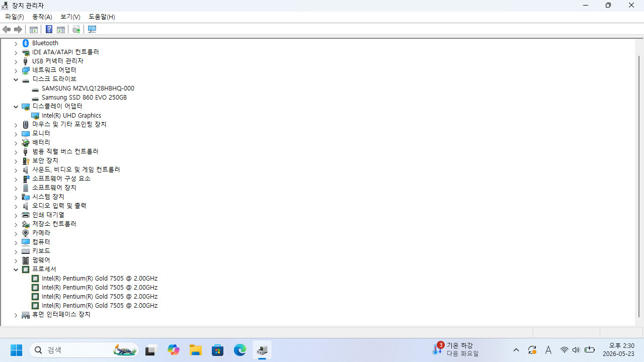Open the Wi-Fi network tray icon

(565, 350)
